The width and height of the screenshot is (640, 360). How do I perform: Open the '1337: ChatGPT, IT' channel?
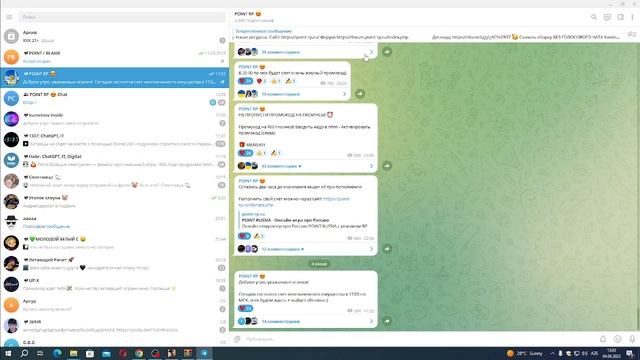[x=115, y=140]
